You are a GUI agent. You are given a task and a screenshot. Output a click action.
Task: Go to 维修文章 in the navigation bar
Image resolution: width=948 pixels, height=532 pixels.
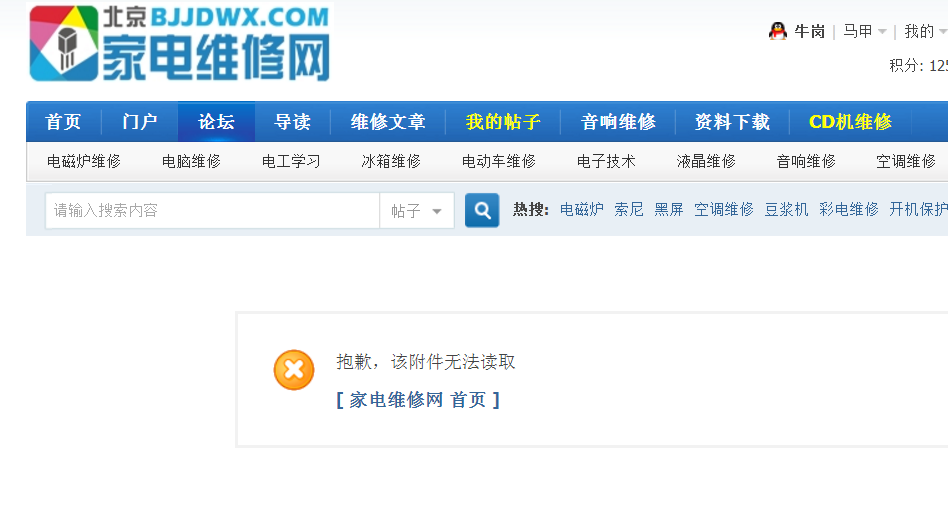(388, 122)
